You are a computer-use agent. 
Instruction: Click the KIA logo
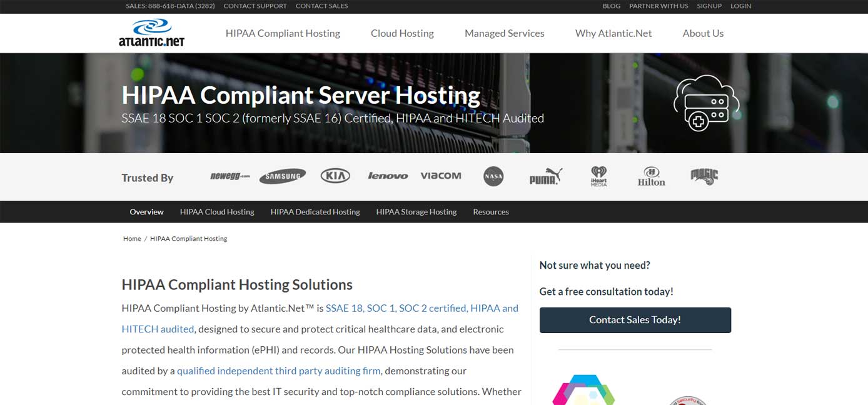[x=336, y=176]
